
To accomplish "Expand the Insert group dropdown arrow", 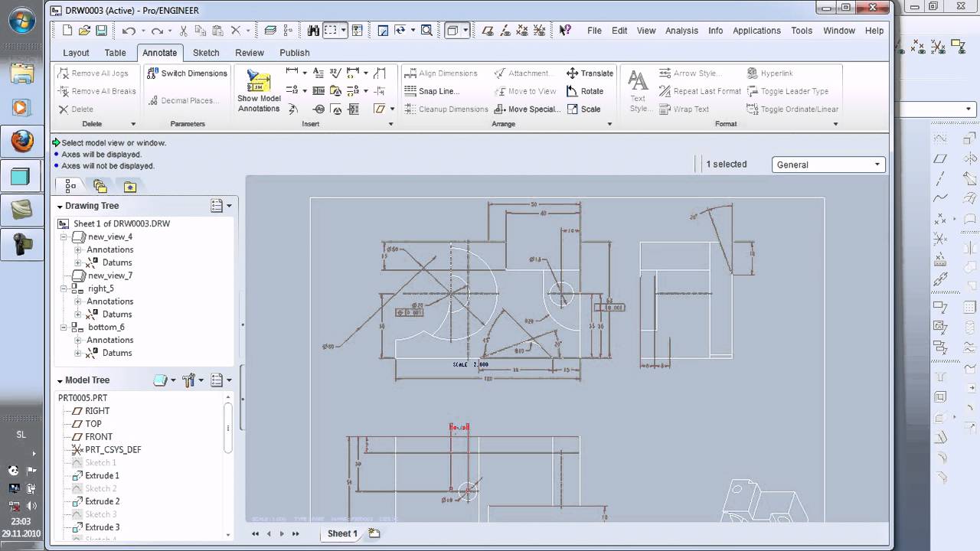I will pos(392,124).
